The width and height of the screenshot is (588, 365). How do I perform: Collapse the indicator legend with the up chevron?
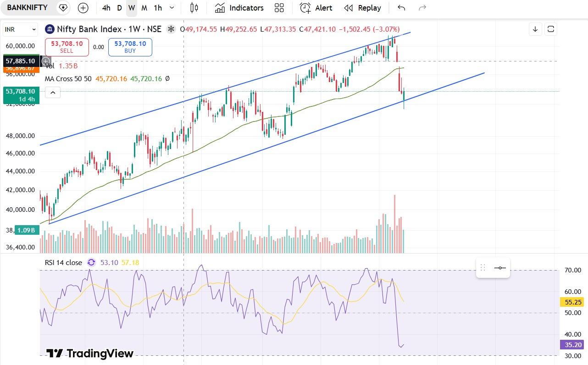pyautogui.click(x=53, y=93)
